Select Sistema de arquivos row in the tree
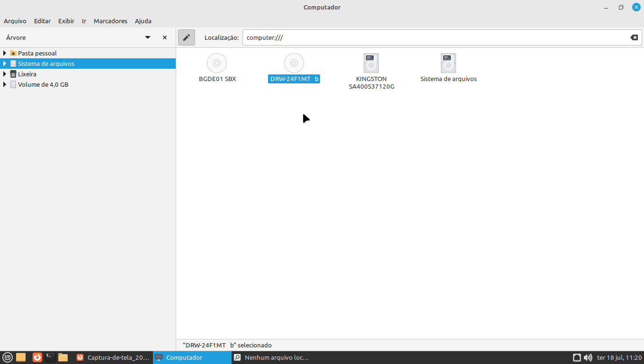 [88, 64]
